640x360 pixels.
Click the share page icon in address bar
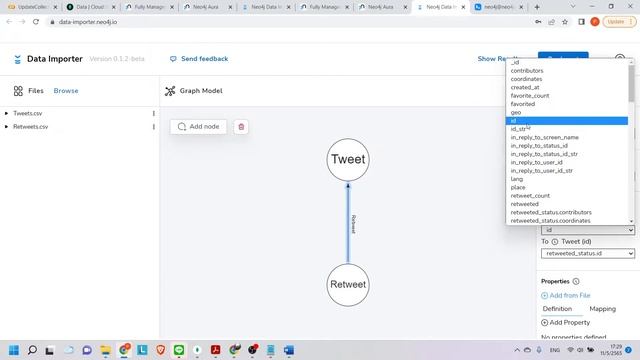(551, 22)
